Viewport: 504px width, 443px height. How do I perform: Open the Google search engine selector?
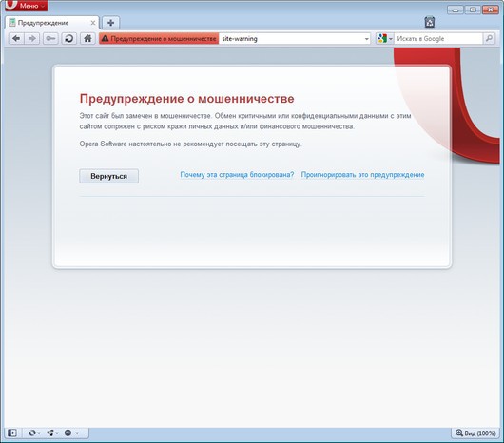(385, 39)
